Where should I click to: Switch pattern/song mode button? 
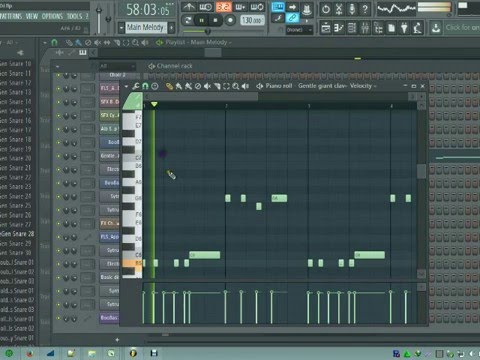188,20
